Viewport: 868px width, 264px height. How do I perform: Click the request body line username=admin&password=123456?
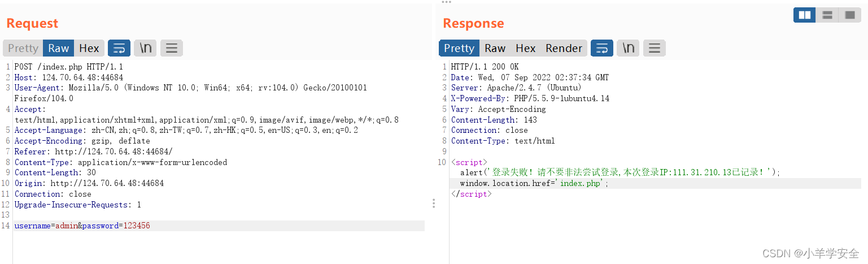[x=82, y=226]
